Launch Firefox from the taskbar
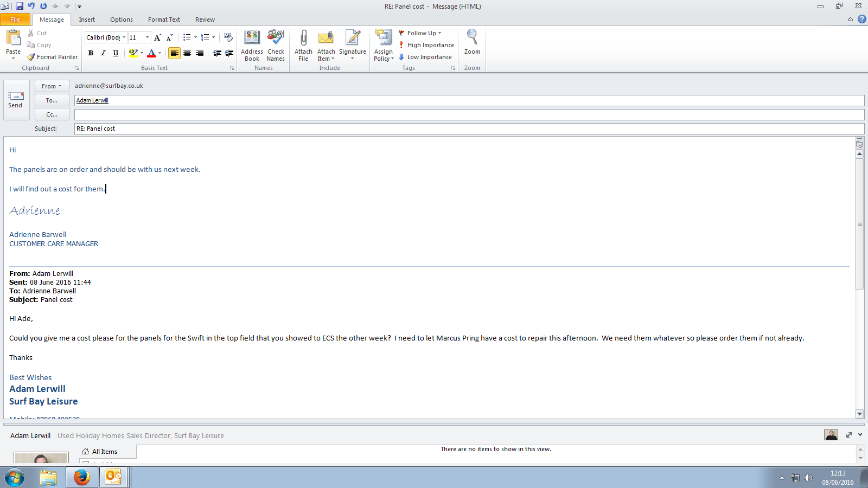Screen dimensions: 868x488 click(82, 477)
